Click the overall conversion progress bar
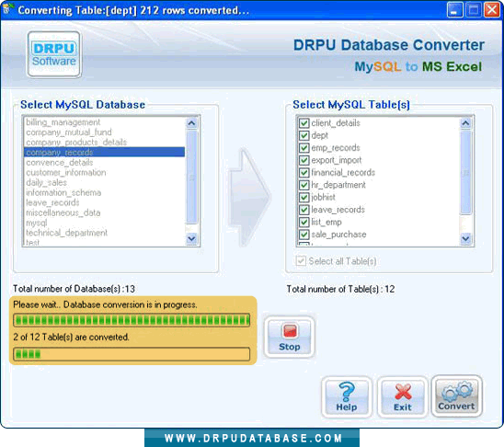This screenshot has height=447, width=504. [x=132, y=320]
